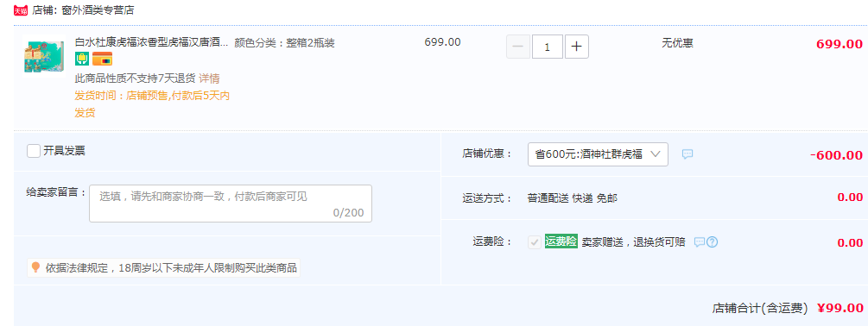Decrease quantity with the minus button
Screen dimensions: 868x326
coord(518,47)
